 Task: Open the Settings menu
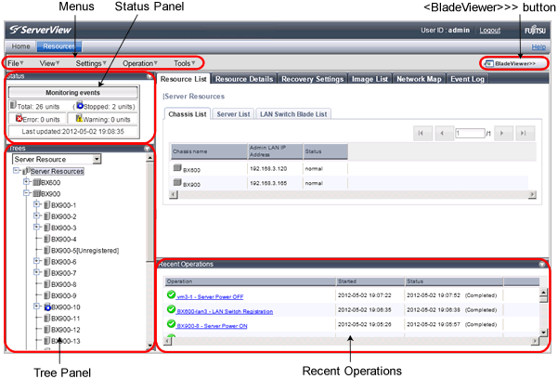pyautogui.click(x=91, y=63)
